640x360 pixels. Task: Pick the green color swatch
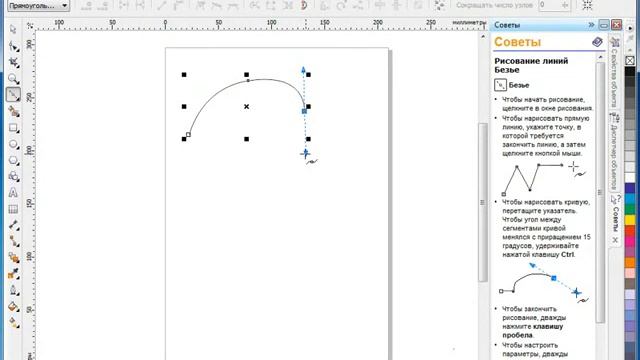(x=630, y=209)
